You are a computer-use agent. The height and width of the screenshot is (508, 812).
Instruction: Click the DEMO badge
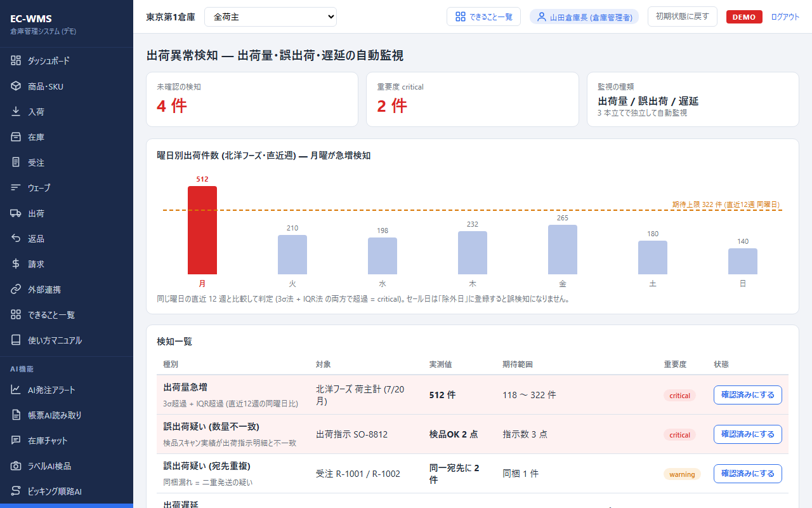click(x=744, y=17)
